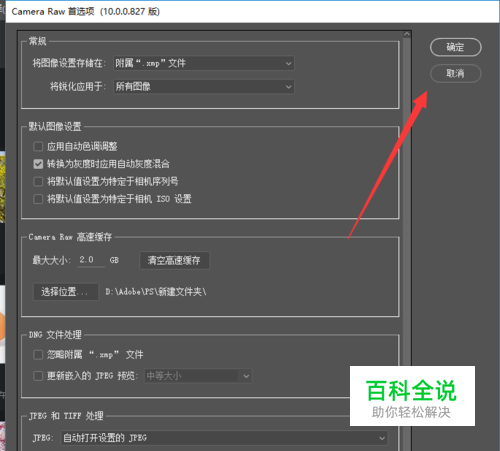Click the 取消 cancel button
The height and width of the screenshot is (451, 500).
[456, 73]
